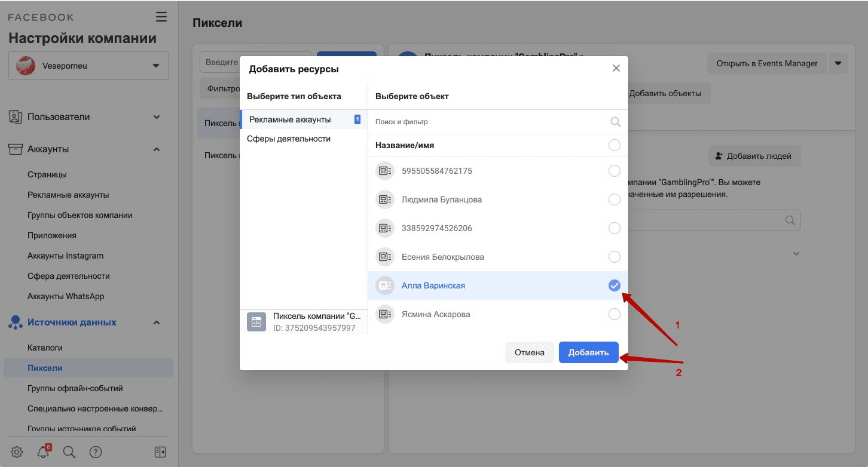
Task: Select Рекламные аккаунты object type in dialog
Action: [304, 119]
